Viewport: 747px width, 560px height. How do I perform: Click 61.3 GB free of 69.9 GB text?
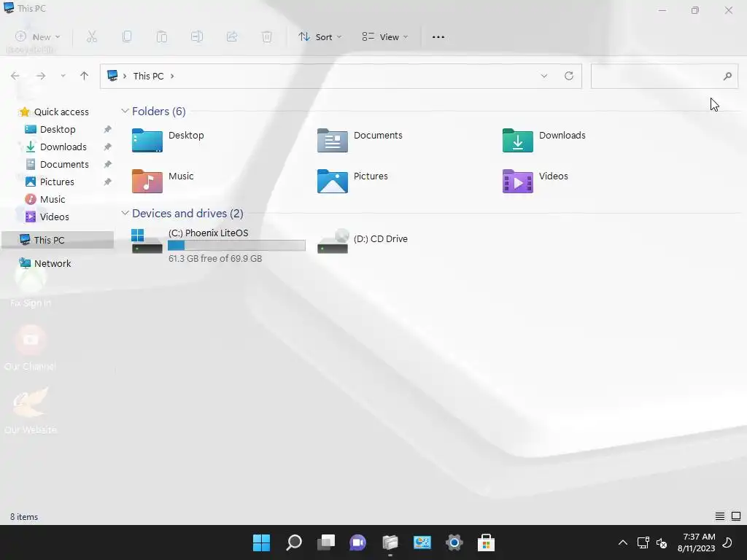215,259
